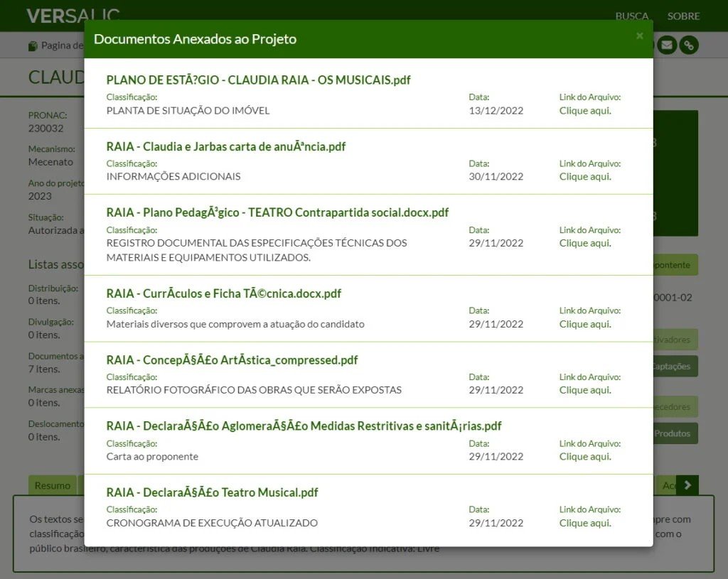This screenshot has height=579, width=728.
Task: Switch to the Resumo tab
Action: click(53, 486)
